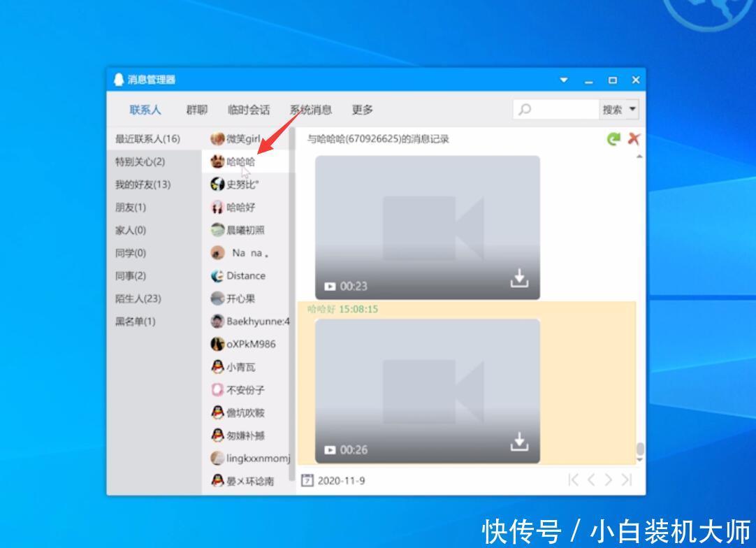Download the 00:23 video message

520,278
